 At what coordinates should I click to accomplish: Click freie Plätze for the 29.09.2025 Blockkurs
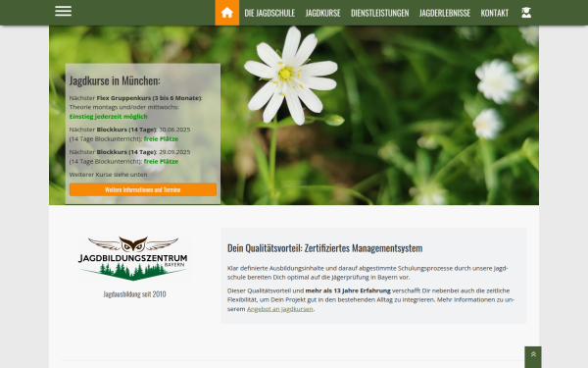click(x=162, y=162)
